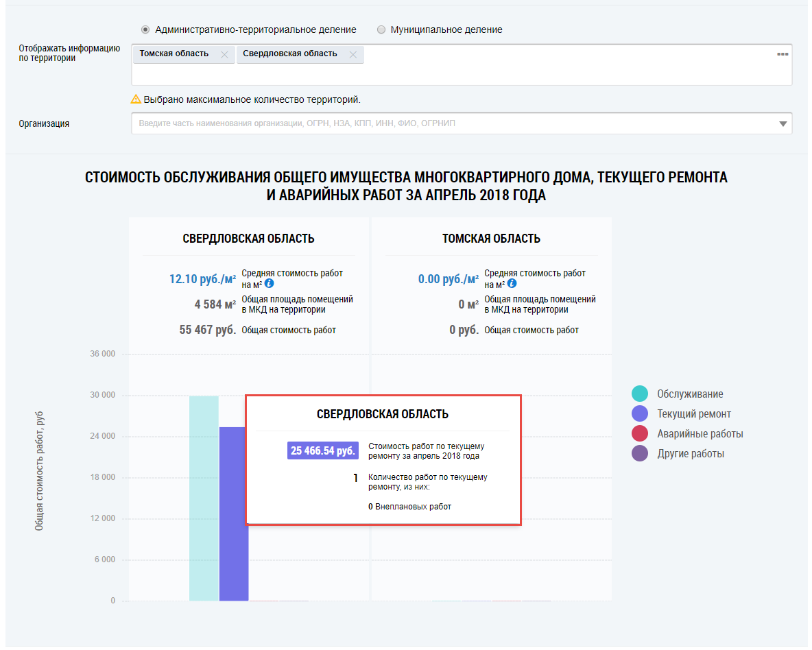Click the Томская область panel heading

coord(491,239)
